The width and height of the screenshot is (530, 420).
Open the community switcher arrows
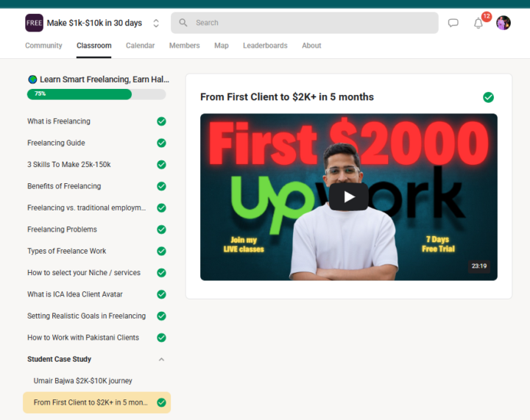click(156, 23)
